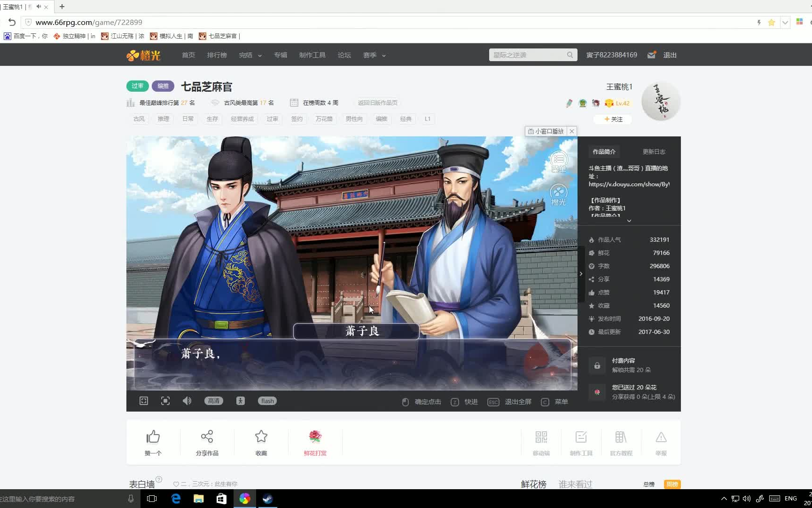
Task: Open Microsoft Store from taskbar
Action: pyautogui.click(x=221, y=499)
